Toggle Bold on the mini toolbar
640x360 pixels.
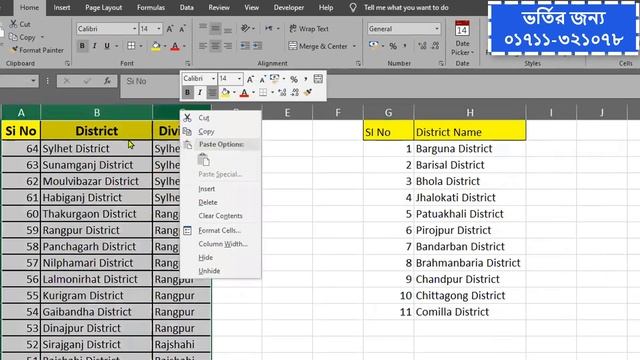(187, 93)
